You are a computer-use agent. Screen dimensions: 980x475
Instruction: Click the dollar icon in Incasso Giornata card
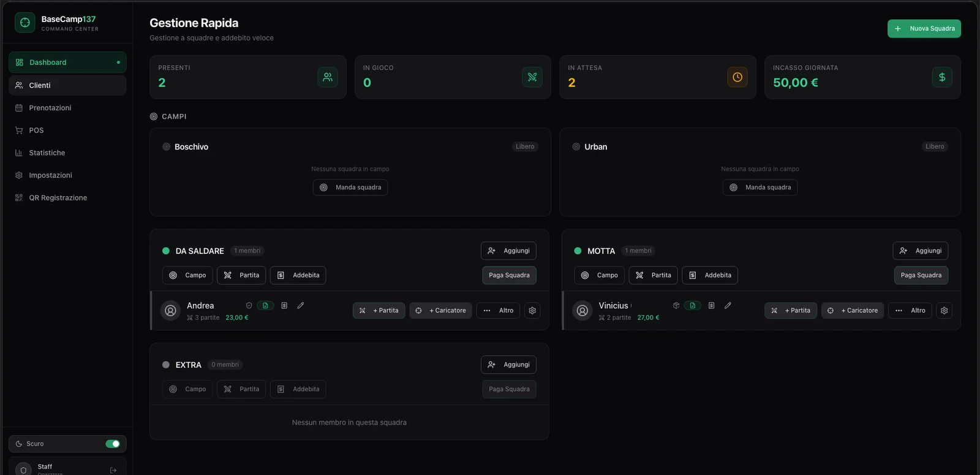coord(942,77)
